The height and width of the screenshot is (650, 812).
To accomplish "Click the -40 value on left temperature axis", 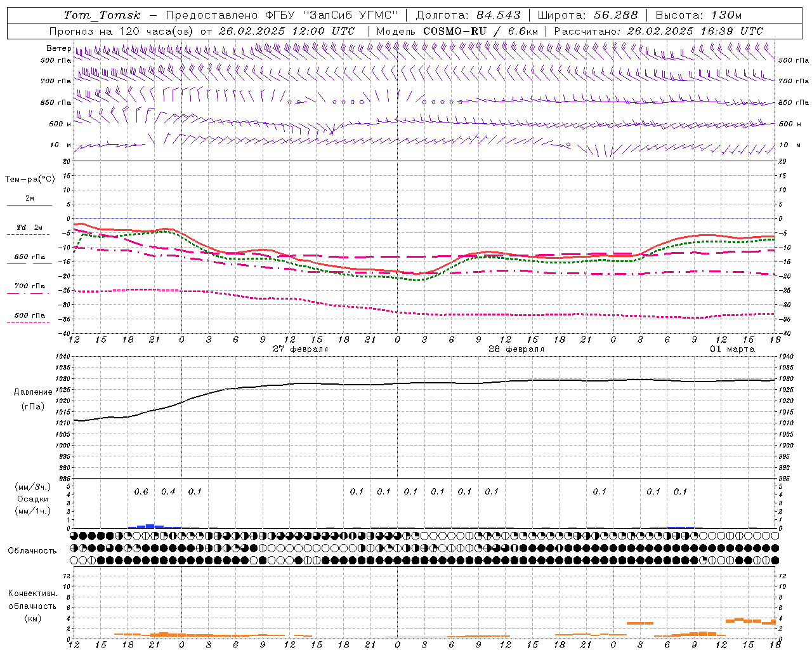I will [x=65, y=333].
